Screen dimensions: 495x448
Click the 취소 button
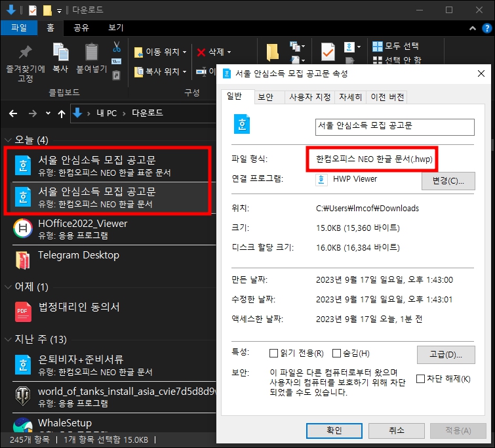point(396,431)
